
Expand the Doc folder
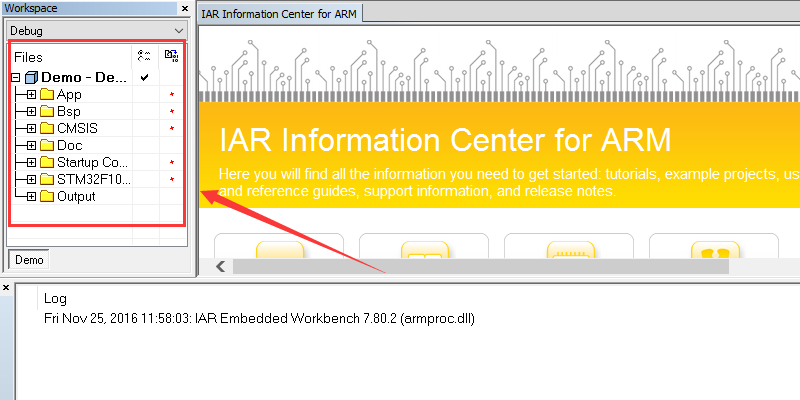pos(32,145)
